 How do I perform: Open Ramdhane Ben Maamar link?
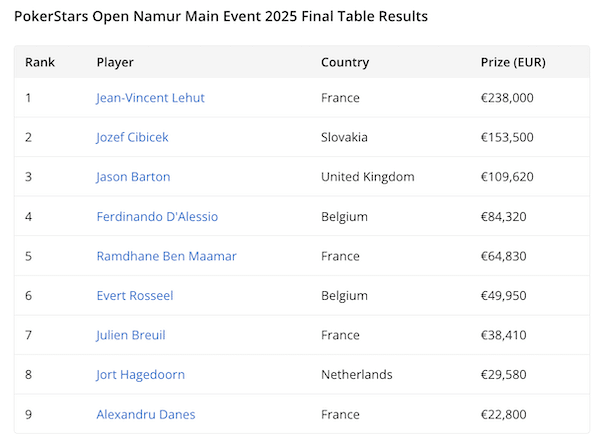pyautogui.click(x=166, y=256)
